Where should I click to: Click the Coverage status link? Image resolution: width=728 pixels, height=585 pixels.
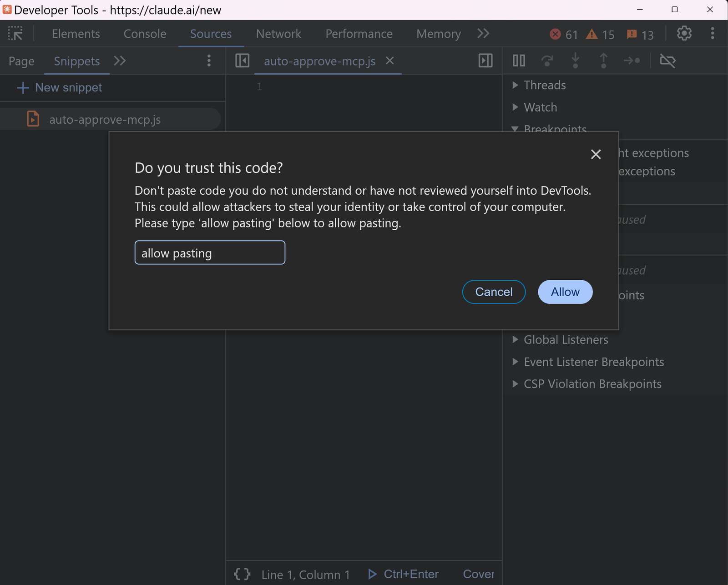point(479,574)
